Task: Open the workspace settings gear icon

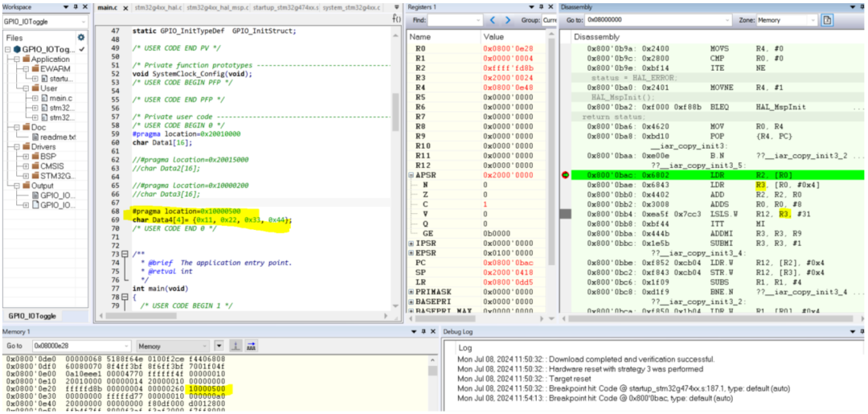Action: [x=81, y=38]
